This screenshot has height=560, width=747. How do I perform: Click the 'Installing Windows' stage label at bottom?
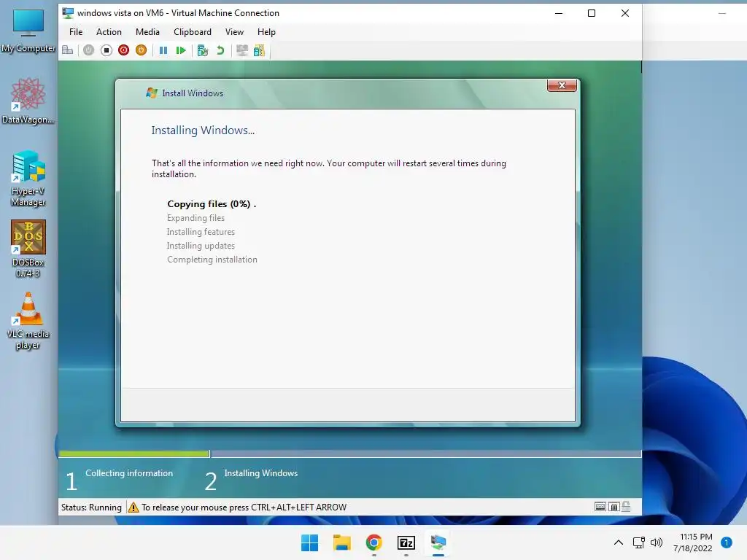(x=261, y=472)
